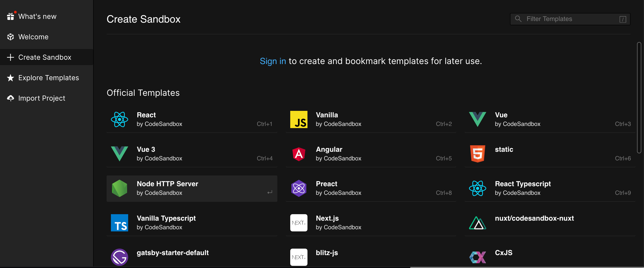Open Explore Templates from the sidebar

coord(48,78)
